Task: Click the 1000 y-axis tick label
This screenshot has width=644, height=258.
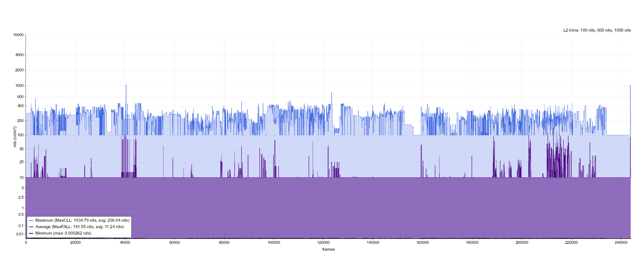Action: click(19, 86)
